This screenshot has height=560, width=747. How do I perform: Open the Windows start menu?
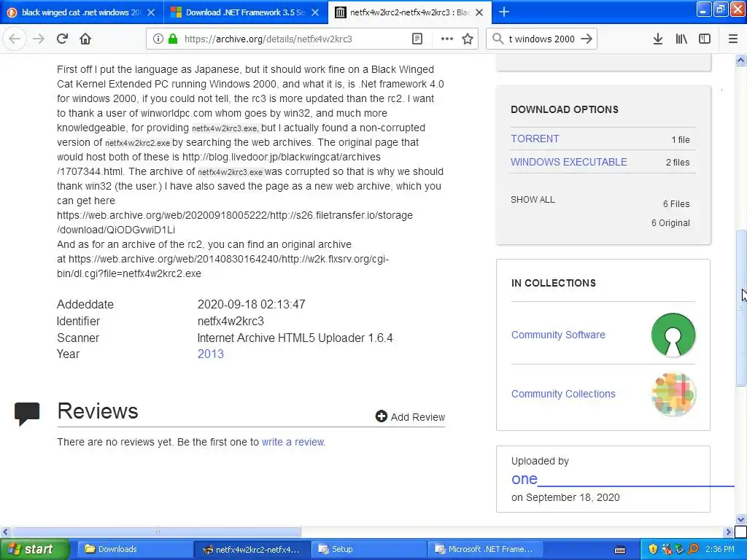click(x=34, y=549)
